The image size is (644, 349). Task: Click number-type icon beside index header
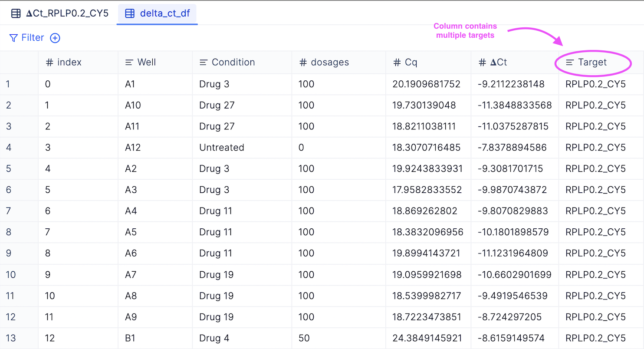coord(49,63)
